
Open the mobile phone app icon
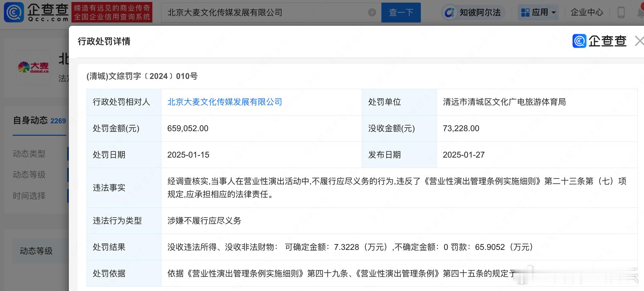click(x=621, y=13)
